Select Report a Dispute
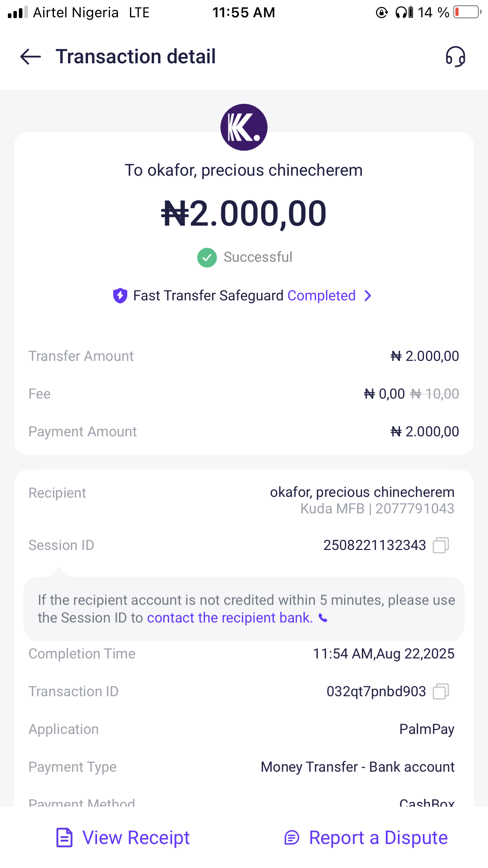This screenshot has width=488, height=868. [378, 837]
